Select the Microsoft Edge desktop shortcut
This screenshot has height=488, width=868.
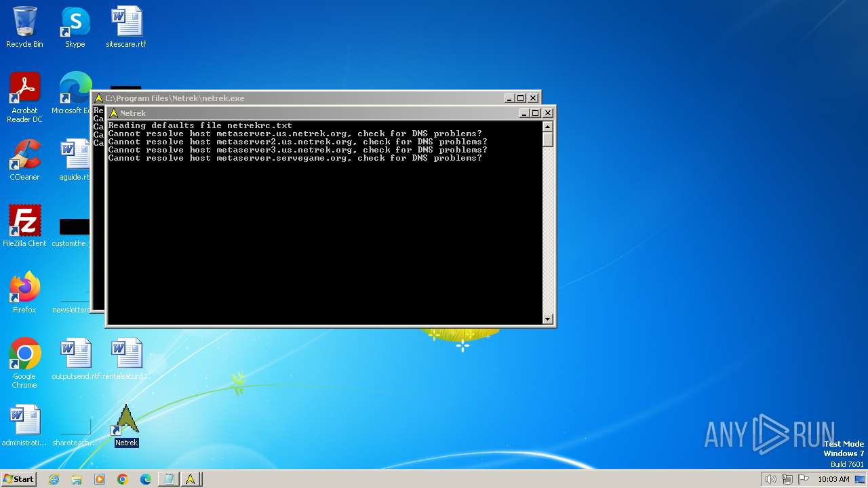coord(73,94)
